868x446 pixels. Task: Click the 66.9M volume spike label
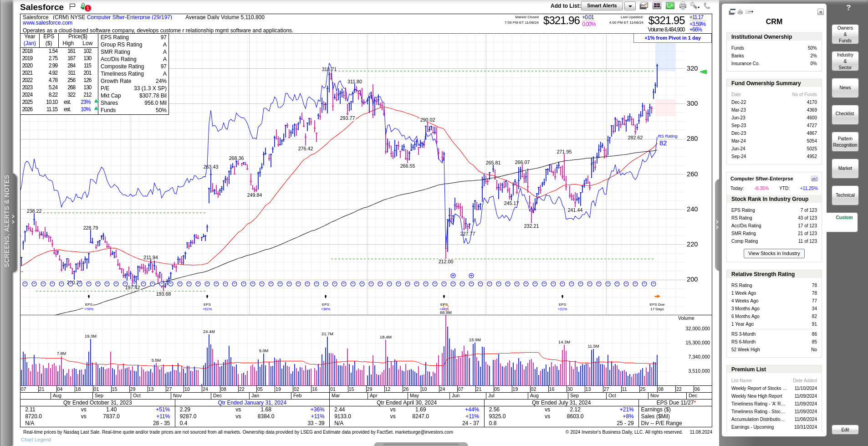tap(446, 313)
